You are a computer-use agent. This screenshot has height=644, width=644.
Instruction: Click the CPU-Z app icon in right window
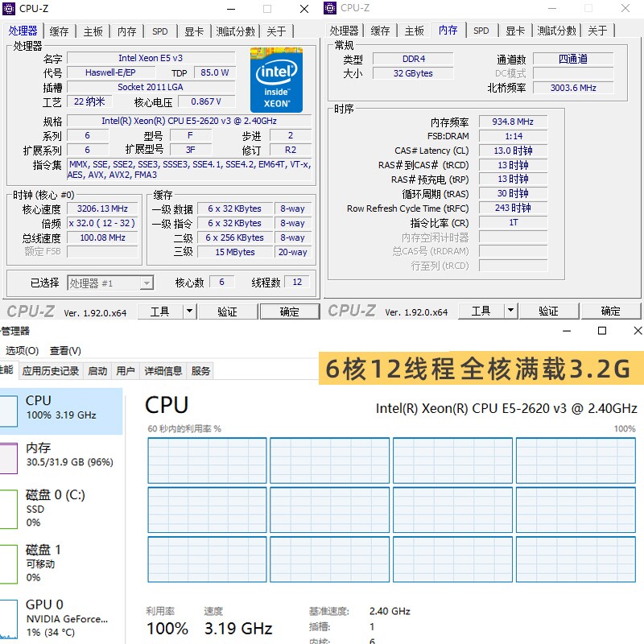click(330, 8)
